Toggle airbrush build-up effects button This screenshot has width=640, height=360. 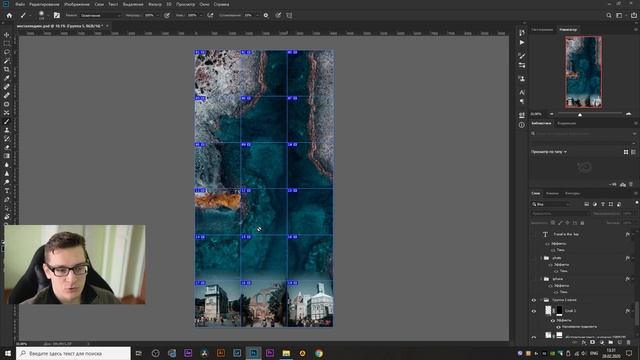point(210,15)
